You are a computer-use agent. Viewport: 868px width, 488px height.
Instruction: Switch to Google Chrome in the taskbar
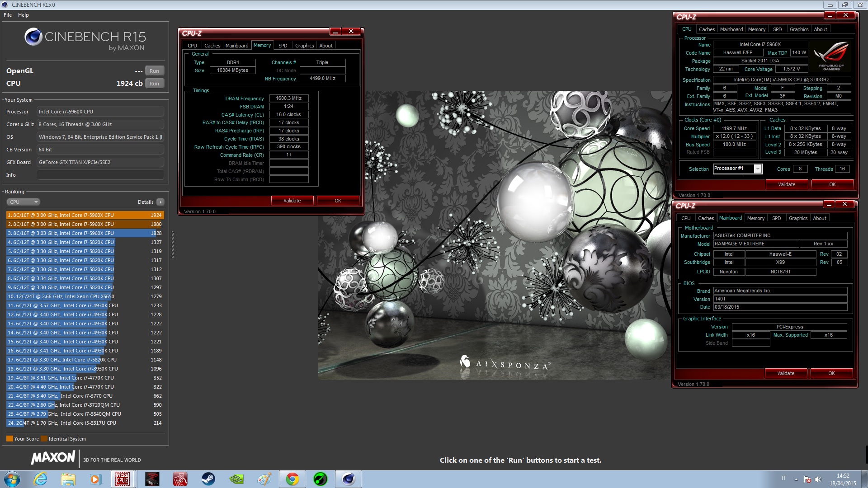pos(292,479)
